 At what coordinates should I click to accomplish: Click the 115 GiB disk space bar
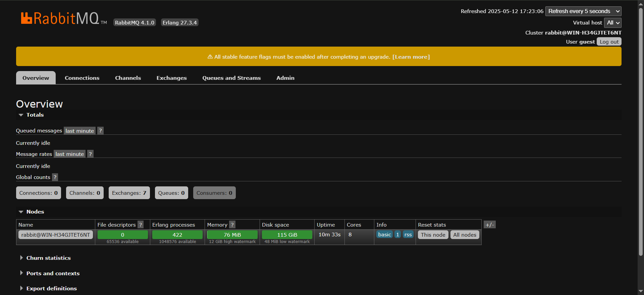(x=287, y=235)
